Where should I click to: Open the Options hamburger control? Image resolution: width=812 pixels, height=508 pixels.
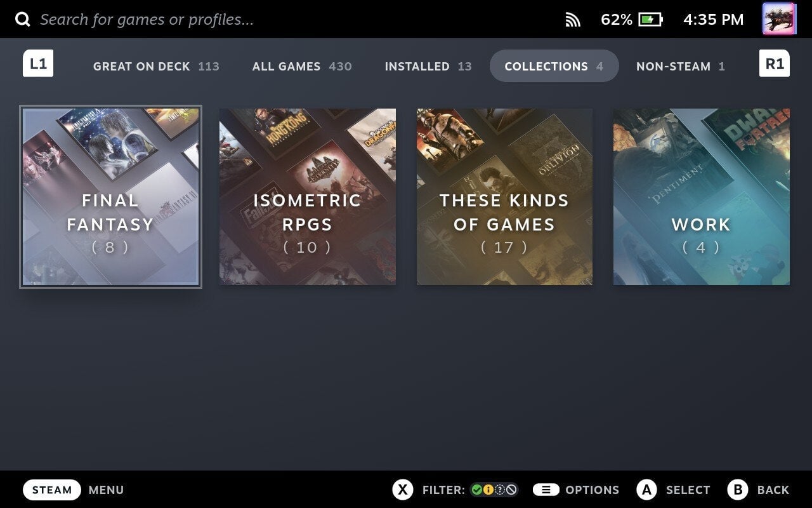click(x=547, y=490)
